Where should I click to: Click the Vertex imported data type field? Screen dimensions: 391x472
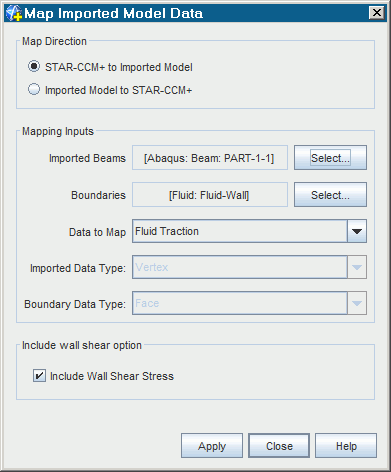pos(240,267)
